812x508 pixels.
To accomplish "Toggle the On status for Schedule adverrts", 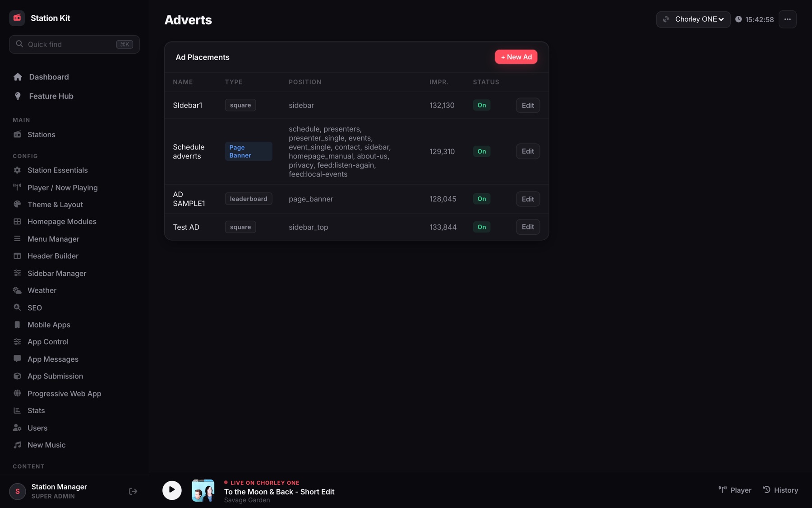I will click(482, 151).
